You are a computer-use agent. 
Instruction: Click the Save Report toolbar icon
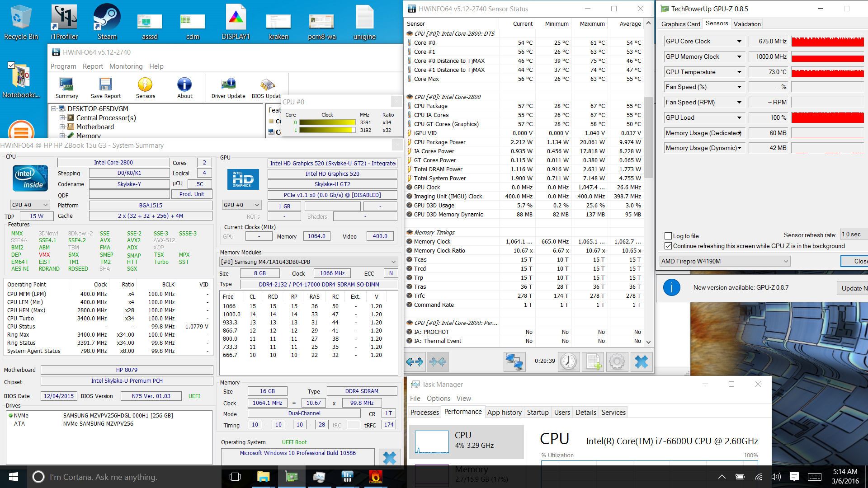click(106, 88)
